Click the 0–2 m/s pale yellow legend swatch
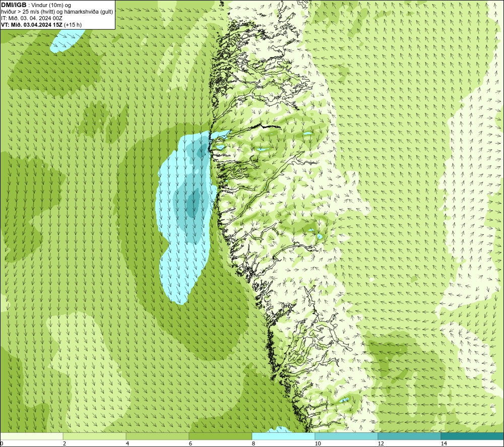 (31, 436)
